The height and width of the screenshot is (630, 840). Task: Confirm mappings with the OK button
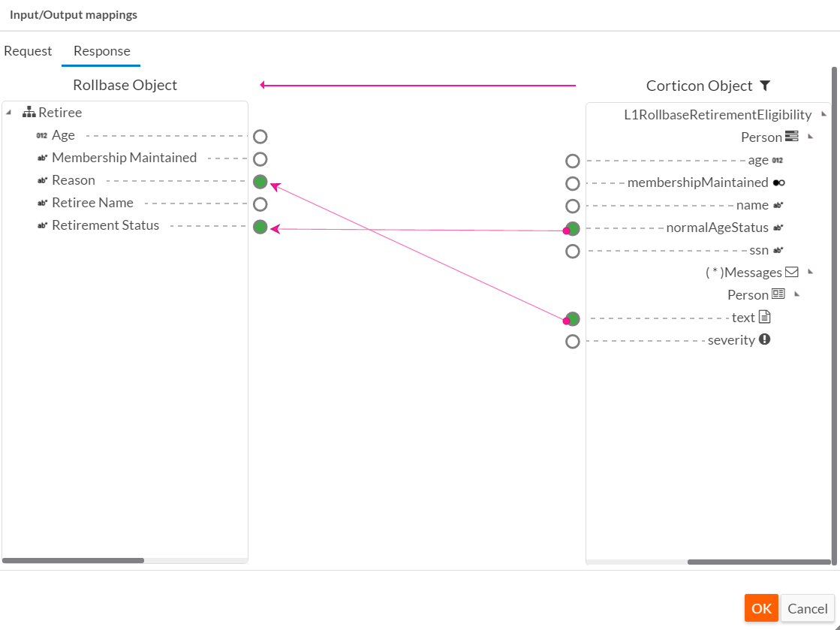click(761, 608)
